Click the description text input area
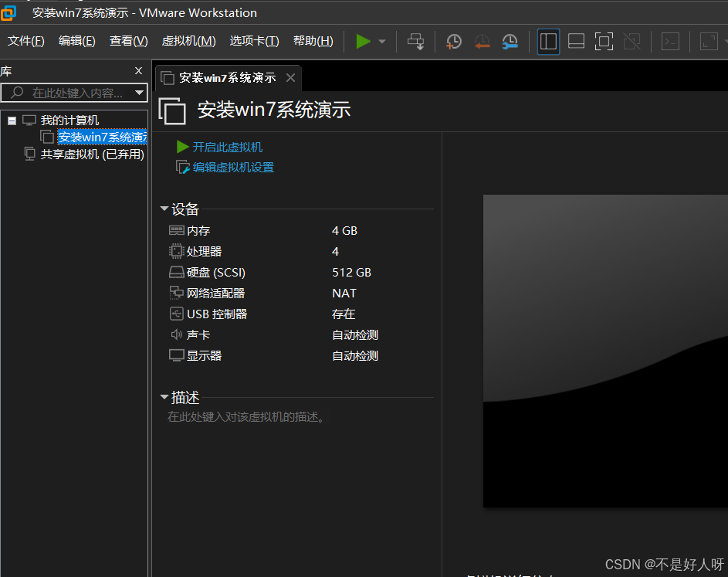 pyautogui.click(x=246, y=417)
